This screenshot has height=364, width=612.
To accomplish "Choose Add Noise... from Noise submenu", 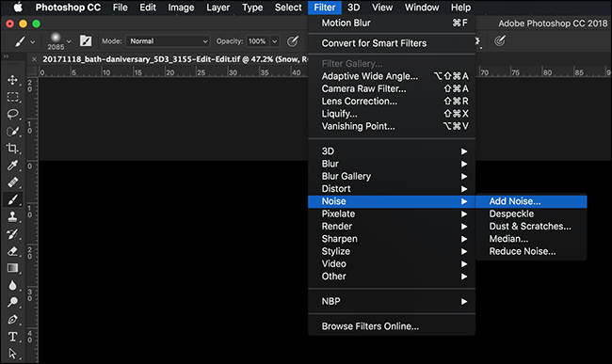I will pos(531,201).
